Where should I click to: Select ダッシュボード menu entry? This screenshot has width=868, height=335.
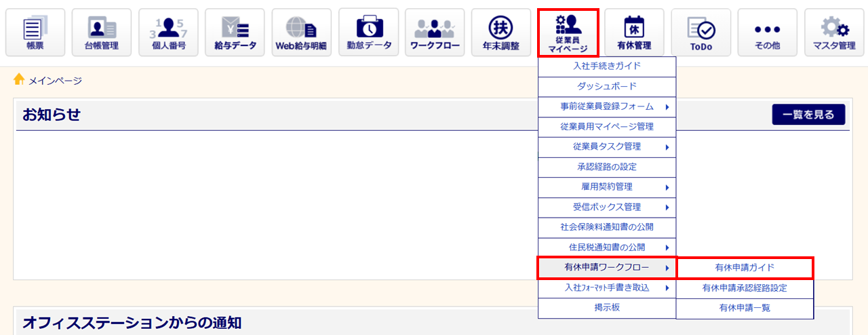(x=607, y=87)
